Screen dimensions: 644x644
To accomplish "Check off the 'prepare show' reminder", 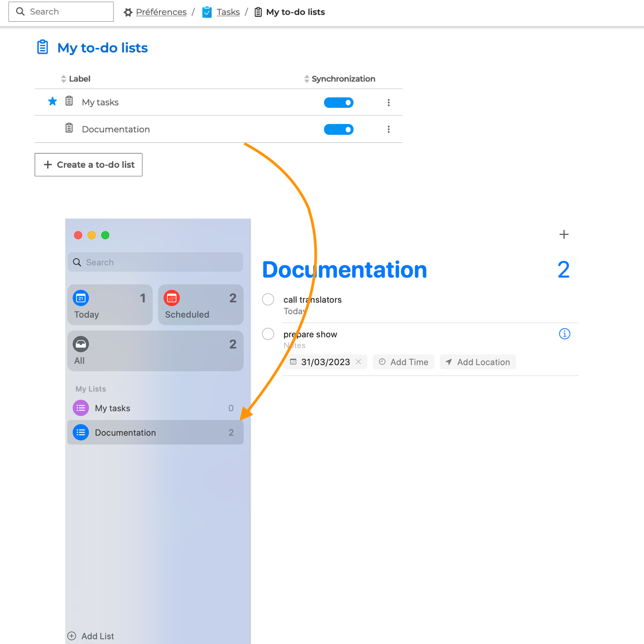I will (x=268, y=334).
